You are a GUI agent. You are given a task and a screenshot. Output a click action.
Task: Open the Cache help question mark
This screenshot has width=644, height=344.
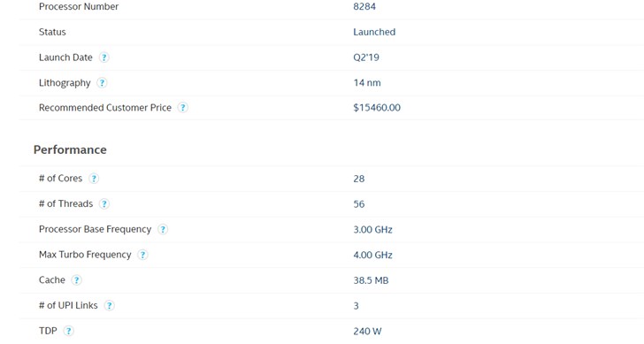pos(76,280)
